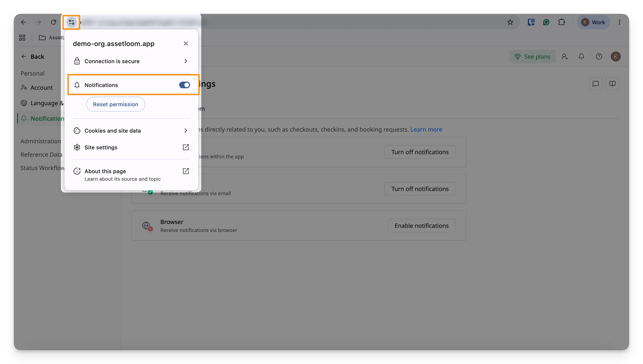Open the apps grid in bookmarks bar
This screenshot has width=643, height=364.
[x=22, y=37]
